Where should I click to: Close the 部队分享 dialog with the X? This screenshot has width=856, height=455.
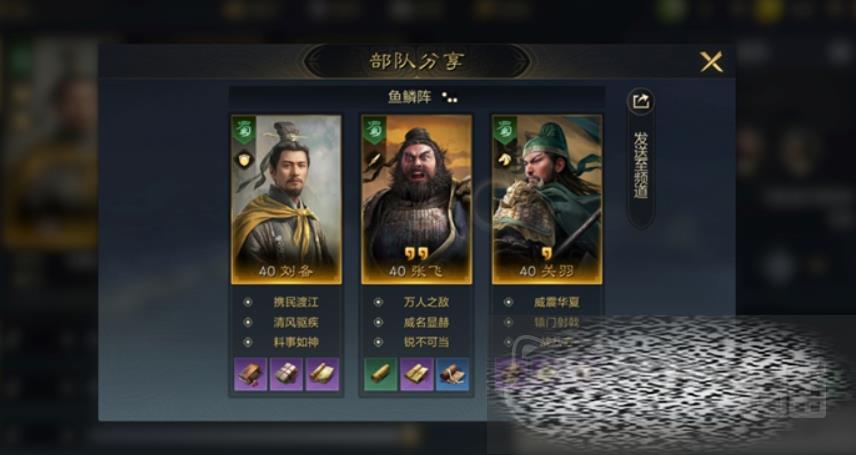tap(711, 62)
